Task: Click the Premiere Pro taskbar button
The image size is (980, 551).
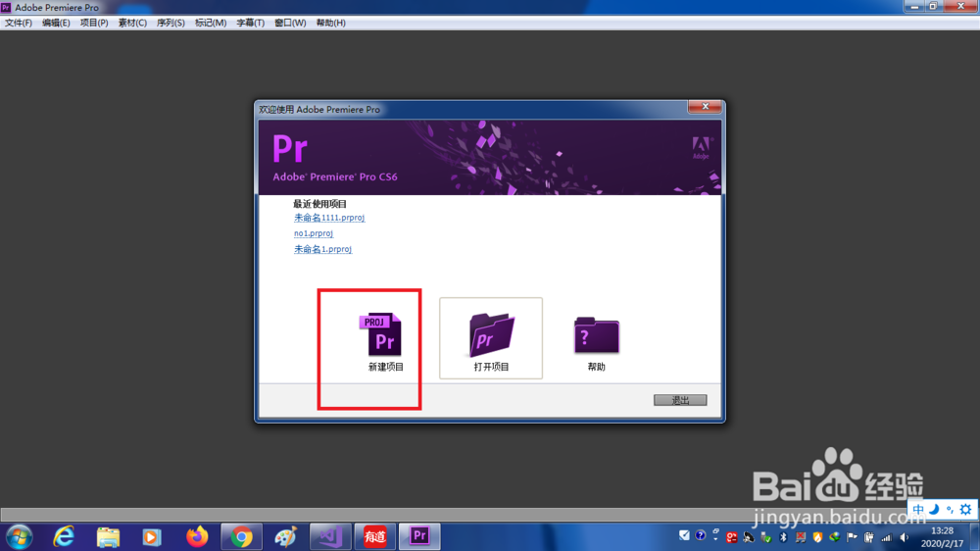Action: pyautogui.click(x=419, y=536)
